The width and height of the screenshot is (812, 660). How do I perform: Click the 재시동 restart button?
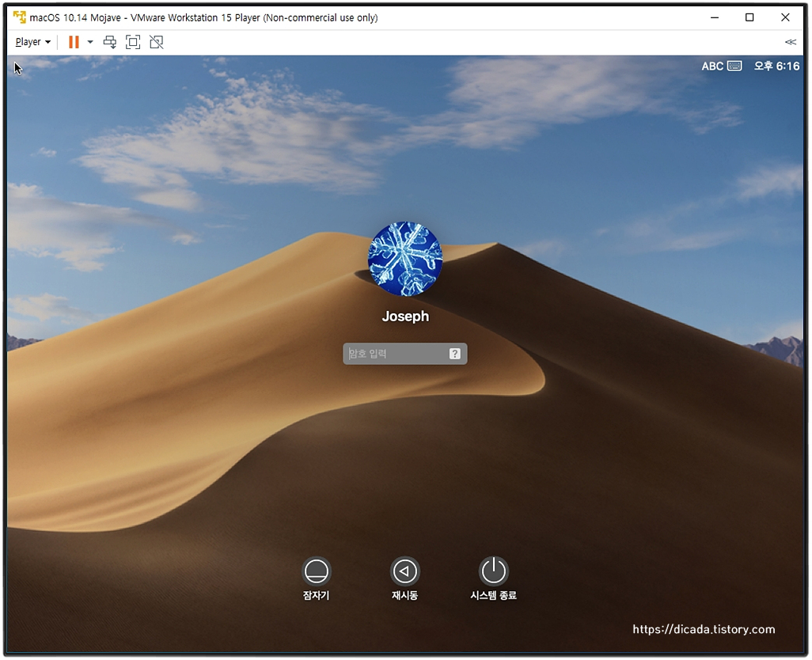point(405,571)
